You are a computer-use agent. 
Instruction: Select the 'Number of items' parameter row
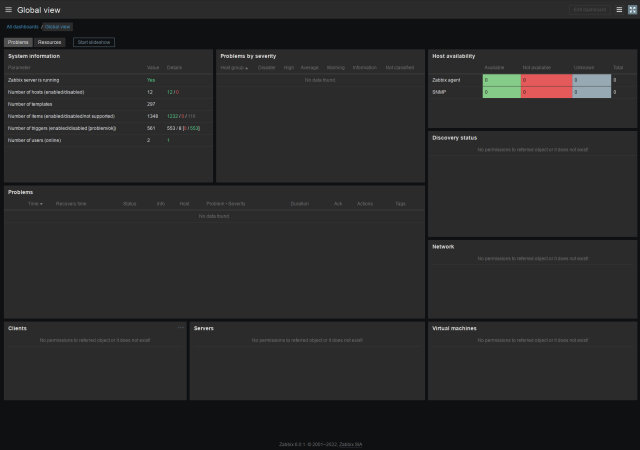click(109, 116)
